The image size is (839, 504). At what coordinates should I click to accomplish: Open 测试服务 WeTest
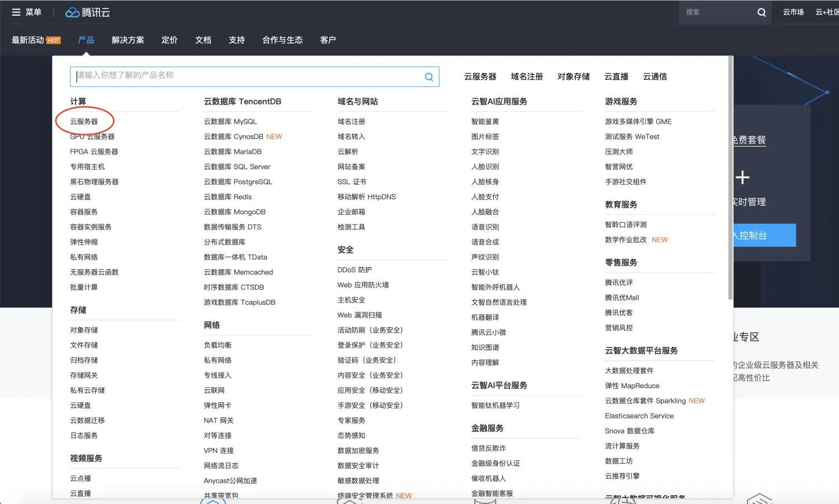tap(632, 136)
